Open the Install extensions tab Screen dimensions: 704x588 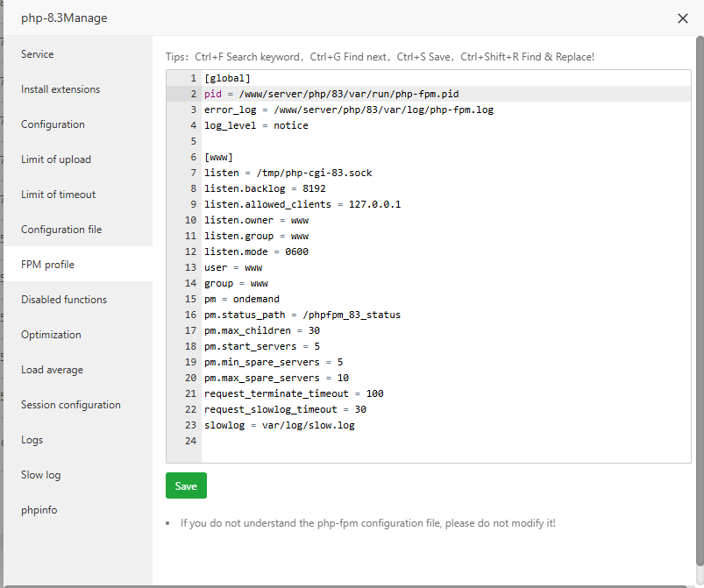(x=60, y=89)
